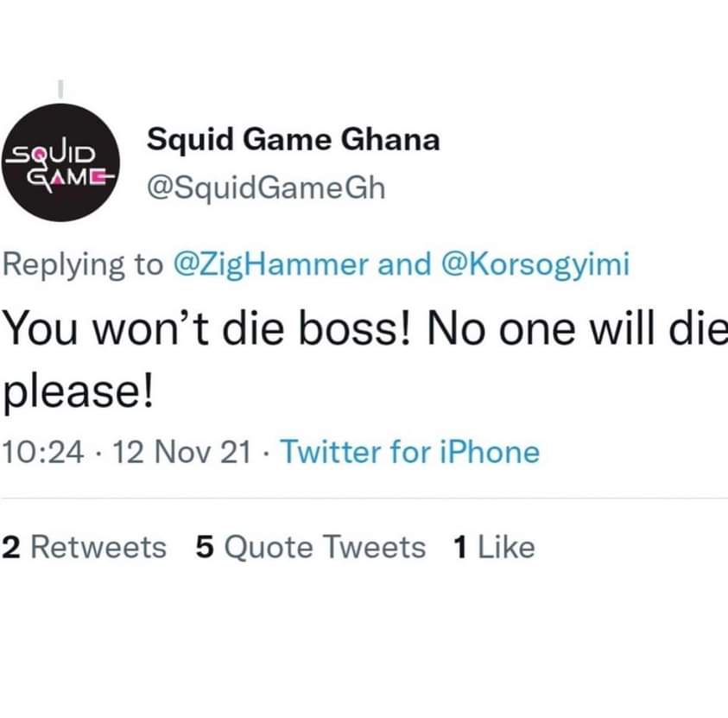Visit the @Korsogyimi mention
The image size is (728, 718).
(535, 265)
